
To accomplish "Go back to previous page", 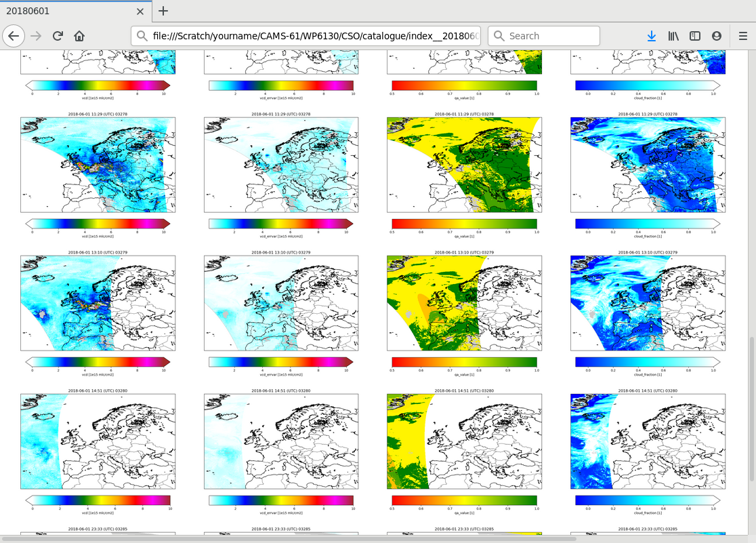I will [14, 36].
